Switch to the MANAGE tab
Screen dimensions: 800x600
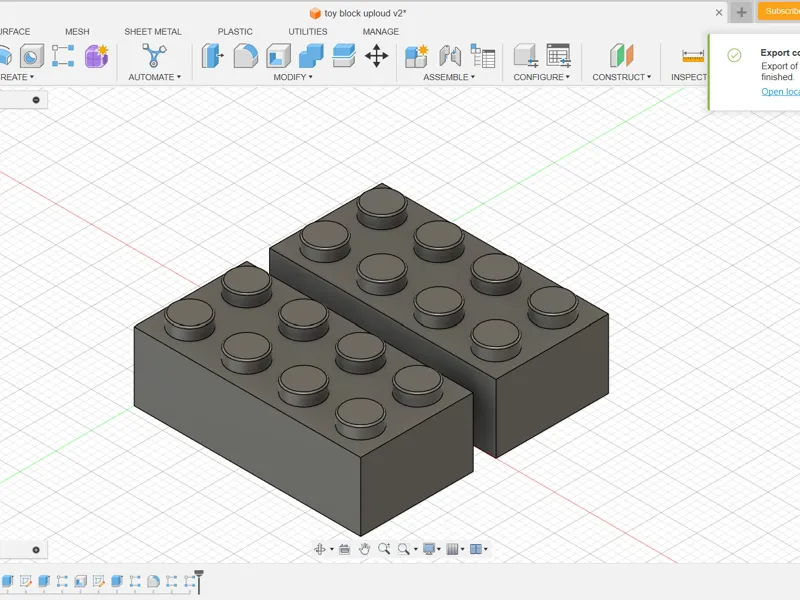click(381, 32)
